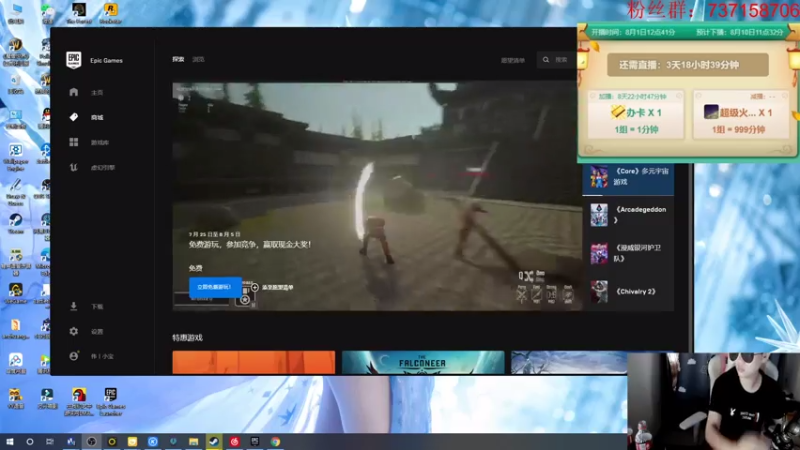Open the Among Us desktop shortcut

coord(79,401)
